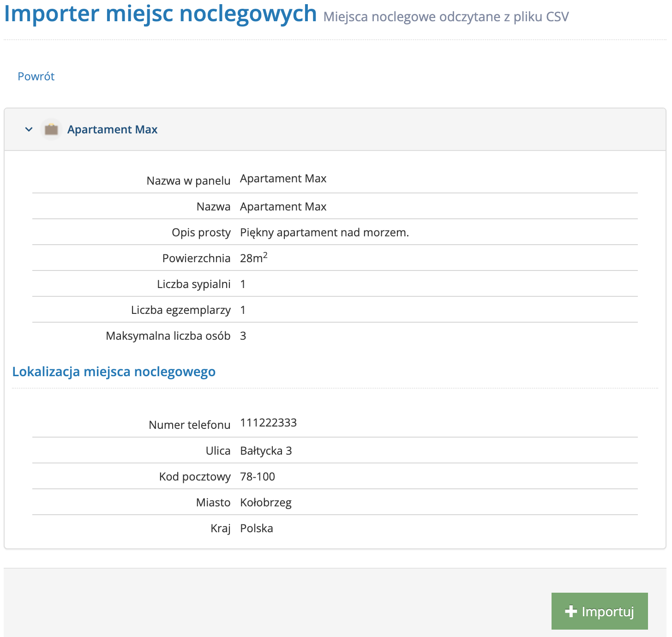The height and width of the screenshot is (637, 672).
Task: Click the phone number 111222333
Action: [268, 423]
